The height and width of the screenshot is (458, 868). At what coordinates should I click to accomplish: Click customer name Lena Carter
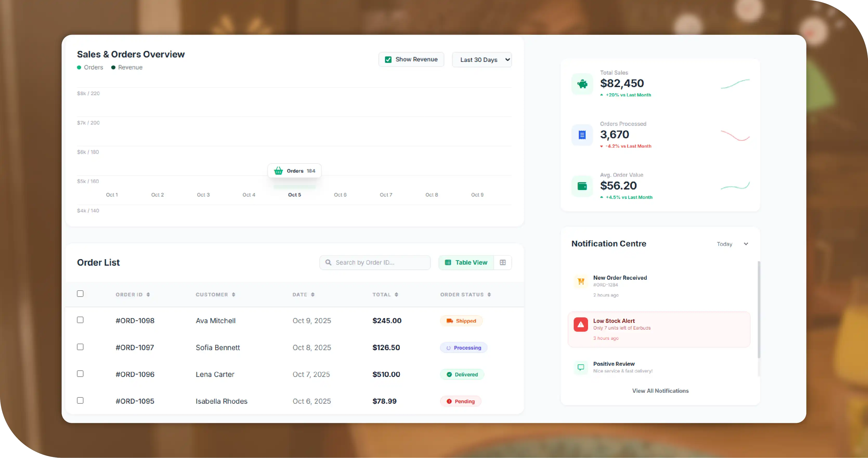point(215,374)
